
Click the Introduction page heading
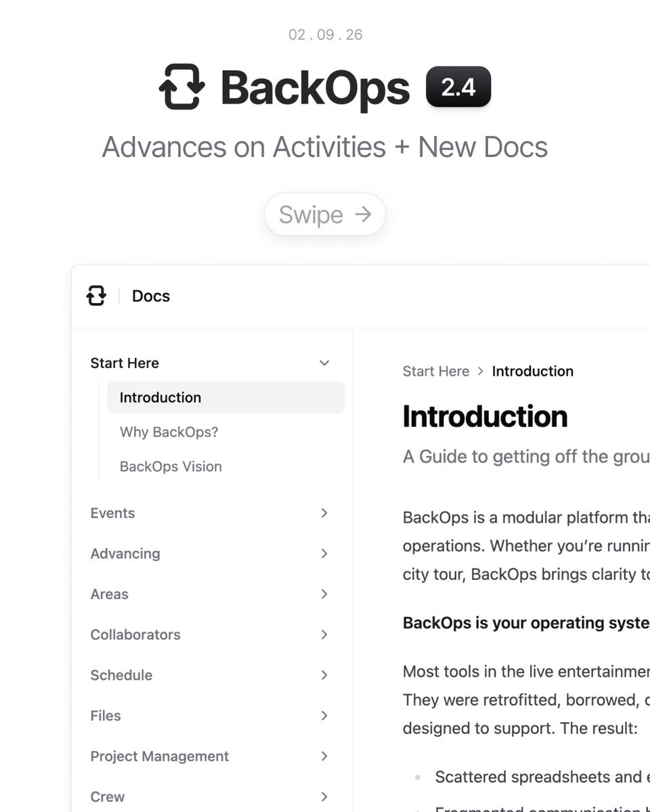pos(485,416)
